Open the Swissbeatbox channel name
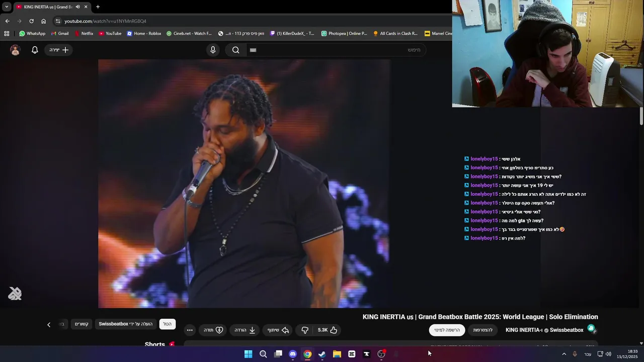 [x=567, y=330]
